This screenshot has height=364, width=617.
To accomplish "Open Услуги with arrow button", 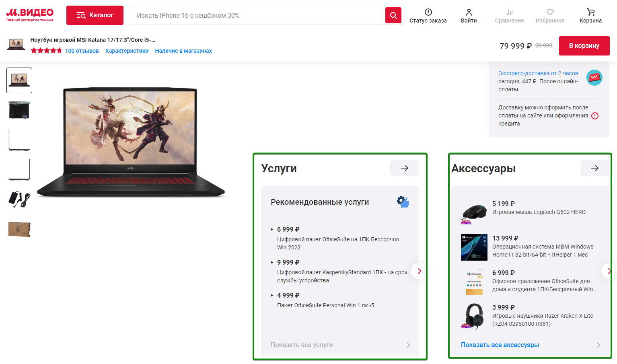I will (405, 168).
